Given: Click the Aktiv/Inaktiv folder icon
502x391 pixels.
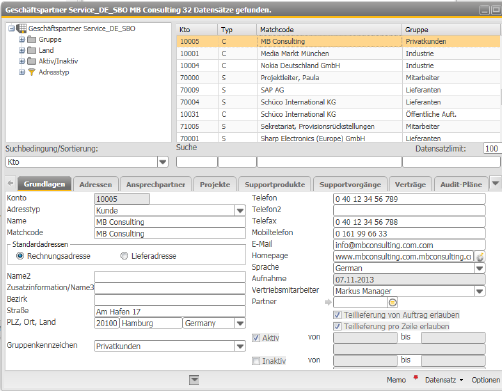Looking at the screenshot, I should pyautogui.click(x=31, y=61).
